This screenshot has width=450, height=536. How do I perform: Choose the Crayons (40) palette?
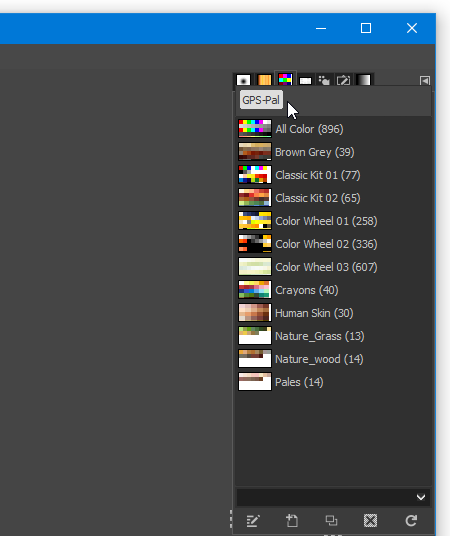pos(333,290)
